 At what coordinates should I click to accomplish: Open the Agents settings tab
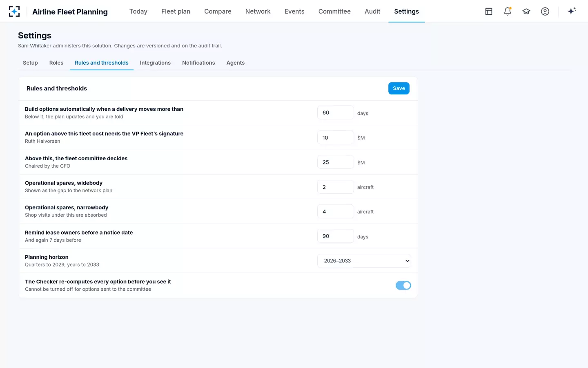236,63
